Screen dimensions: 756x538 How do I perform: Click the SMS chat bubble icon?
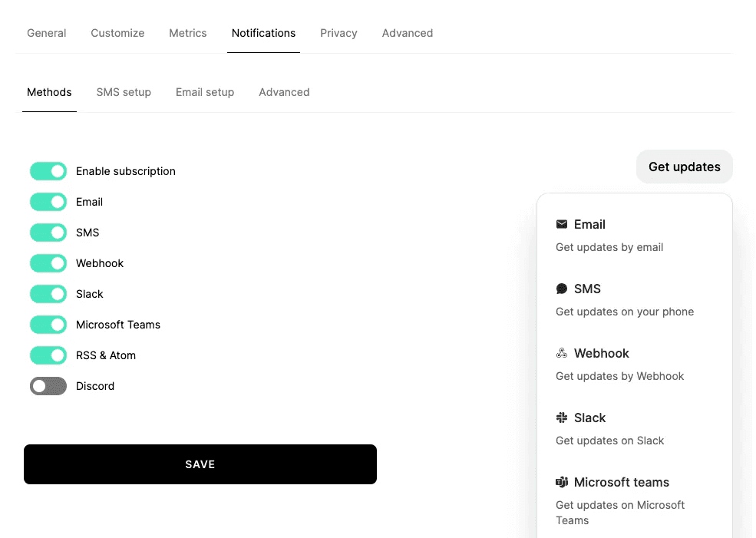562,289
